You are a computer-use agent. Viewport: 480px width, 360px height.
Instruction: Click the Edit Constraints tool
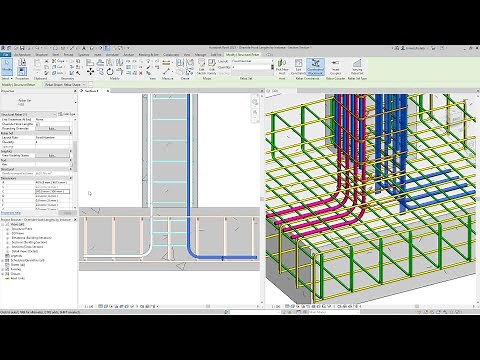tap(298, 66)
